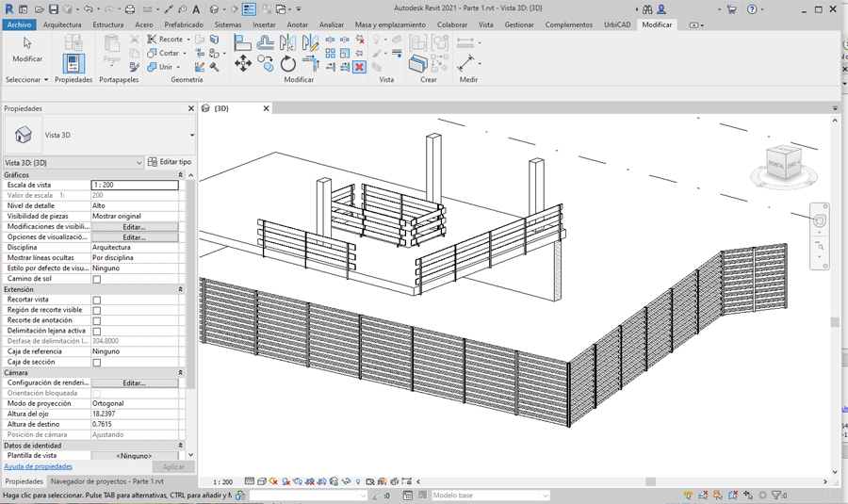Click the Print icon in quick access toolbar
The height and width of the screenshot is (504, 848).
(130, 9)
